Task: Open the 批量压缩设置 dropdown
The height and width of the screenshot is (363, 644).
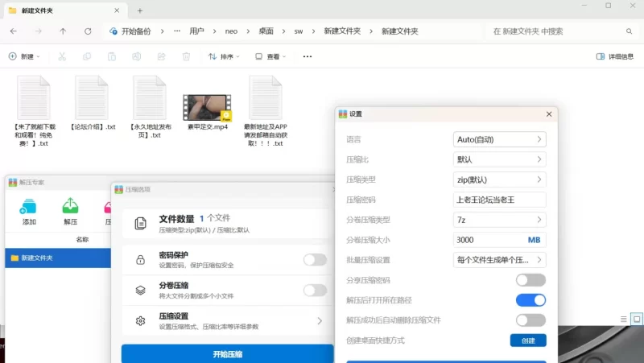Action: (499, 260)
